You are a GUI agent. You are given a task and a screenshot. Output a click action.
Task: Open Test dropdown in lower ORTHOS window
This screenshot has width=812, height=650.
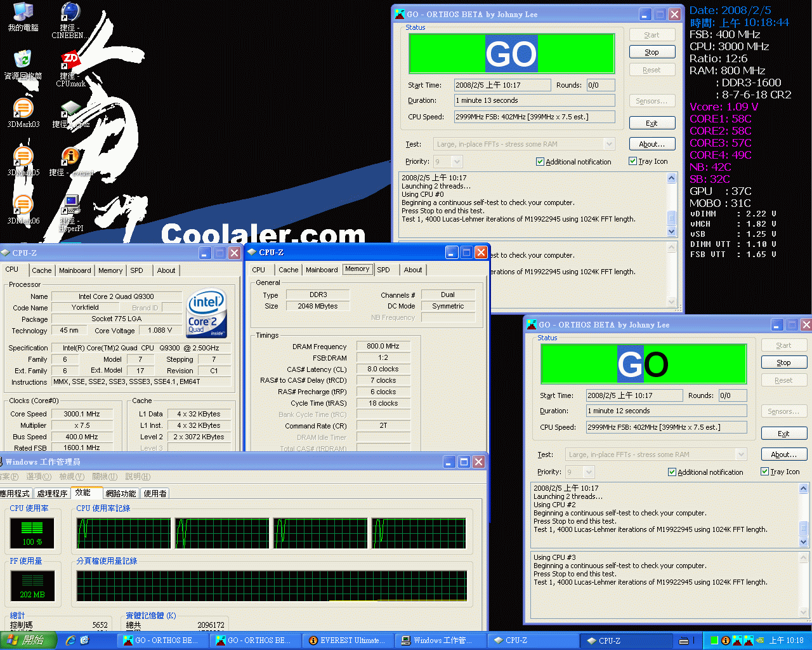[x=741, y=454]
